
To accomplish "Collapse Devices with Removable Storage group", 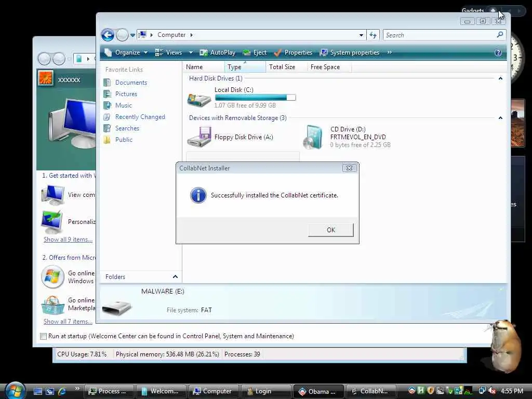I will (x=500, y=118).
